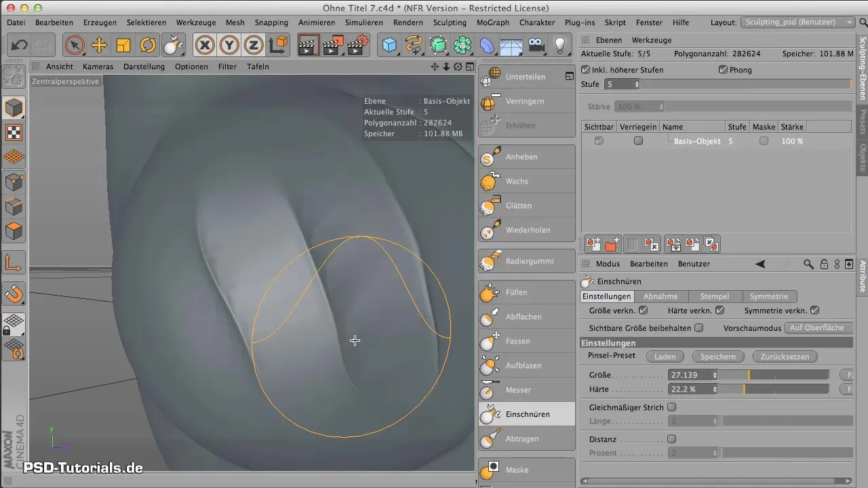Toggle X axis lock

point(205,45)
